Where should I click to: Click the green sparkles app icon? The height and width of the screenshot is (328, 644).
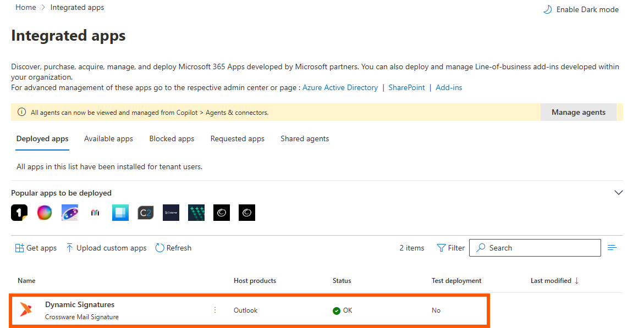tap(196, 213)
